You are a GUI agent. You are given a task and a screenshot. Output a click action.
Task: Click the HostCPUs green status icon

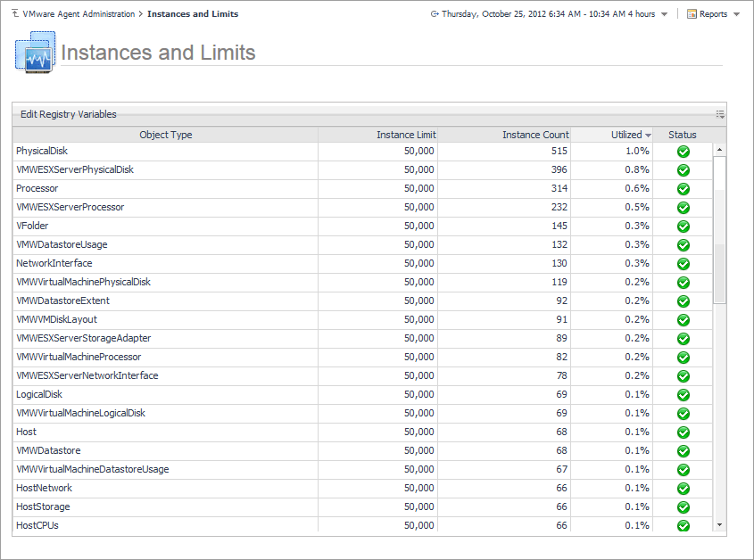[x=684, y=526]
